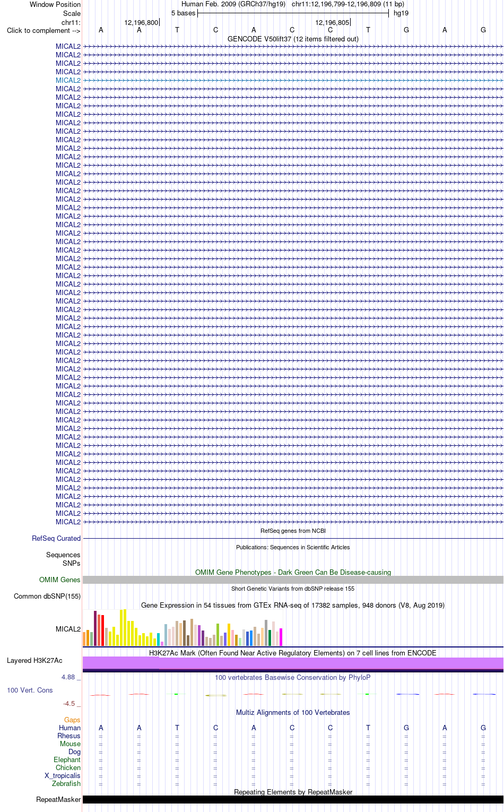This screenshot has height=812, width=504.
Task: Open the H3K27Ac Mark track title
Action: 293,653
